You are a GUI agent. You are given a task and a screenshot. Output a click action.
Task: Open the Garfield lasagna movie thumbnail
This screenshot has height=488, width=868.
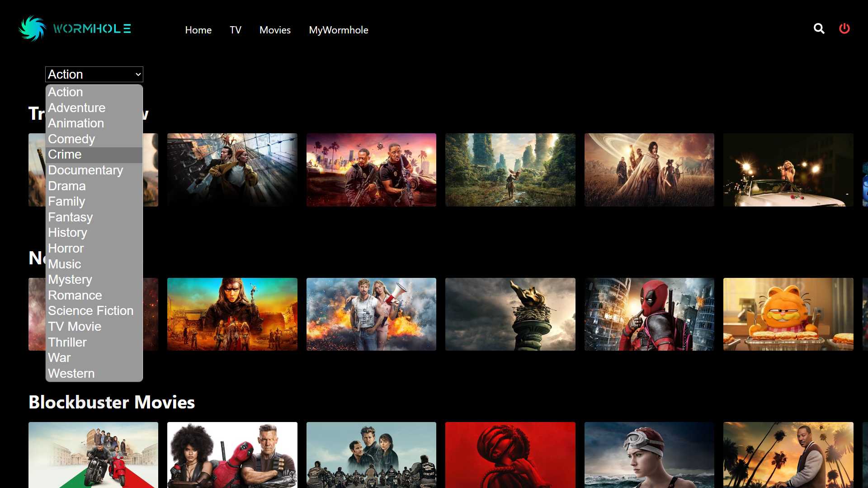tap(788, 314)
